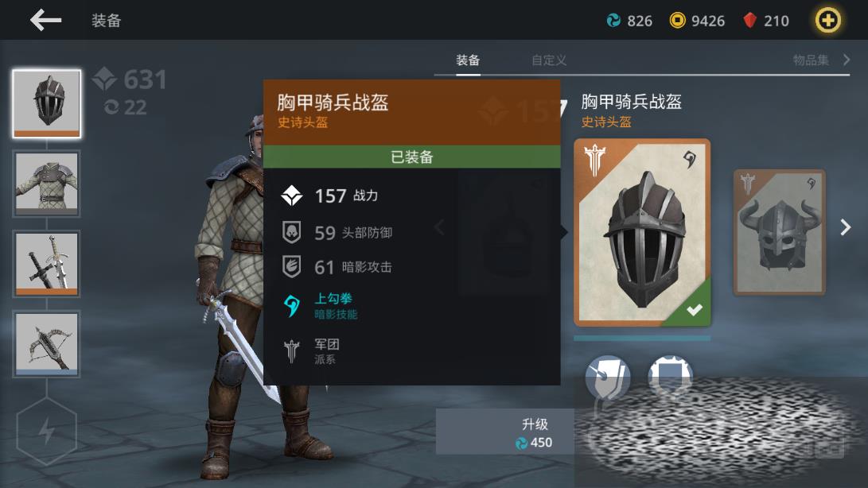Tap the gold coin currency icon
The width and height of the screenshot is (868, 488).
tap(677, 21)
